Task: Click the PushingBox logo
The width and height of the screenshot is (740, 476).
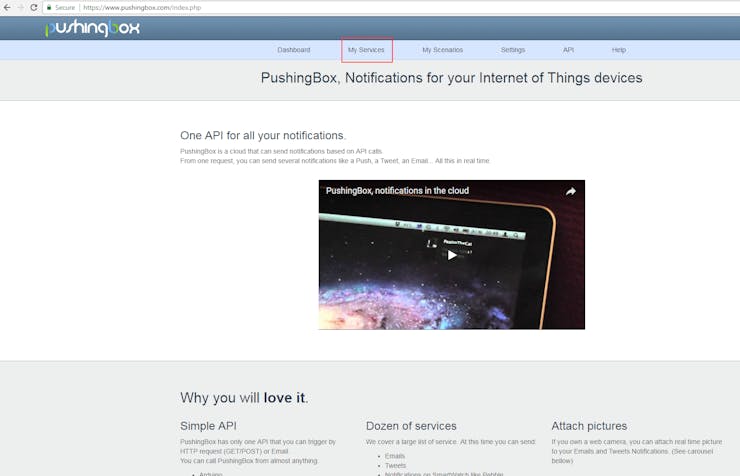Action: 92,28
